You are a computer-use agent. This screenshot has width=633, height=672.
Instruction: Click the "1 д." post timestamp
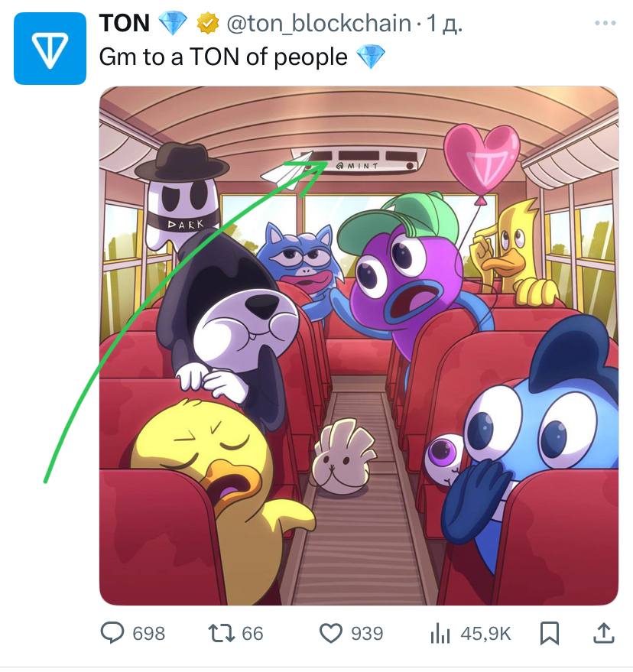pyautogui.click(x=445, y=24)
